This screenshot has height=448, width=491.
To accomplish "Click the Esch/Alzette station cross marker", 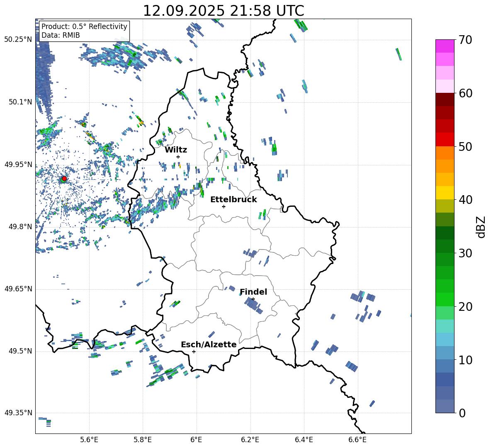I will click(x=194, y=351).
